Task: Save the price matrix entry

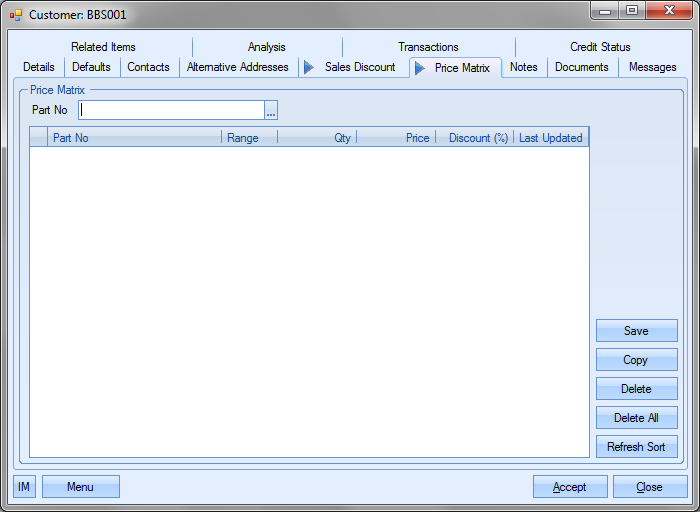Action: [x=637, y=331]
